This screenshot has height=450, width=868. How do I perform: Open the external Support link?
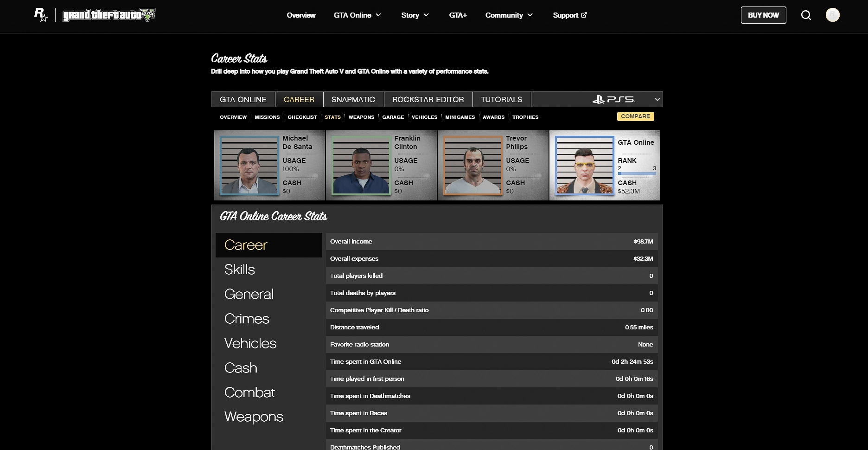point(569,15)
